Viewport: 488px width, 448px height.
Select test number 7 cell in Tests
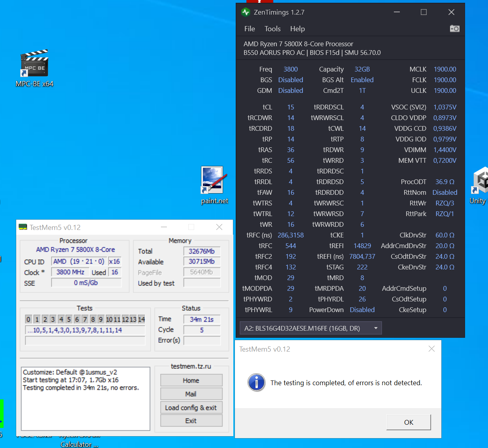click(x=85, y=319)
